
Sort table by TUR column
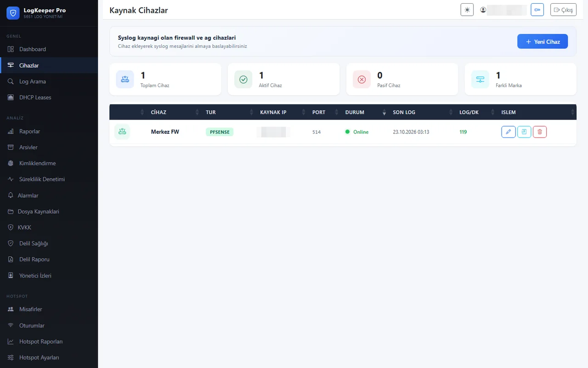(x=228, y=112)
